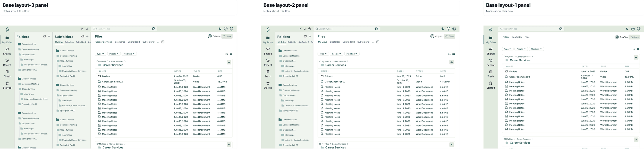Image resolution: width=644 pixels, height=149 pixels.
Task: Toggle list view icon in 3-panel layout
Action: 231,54
